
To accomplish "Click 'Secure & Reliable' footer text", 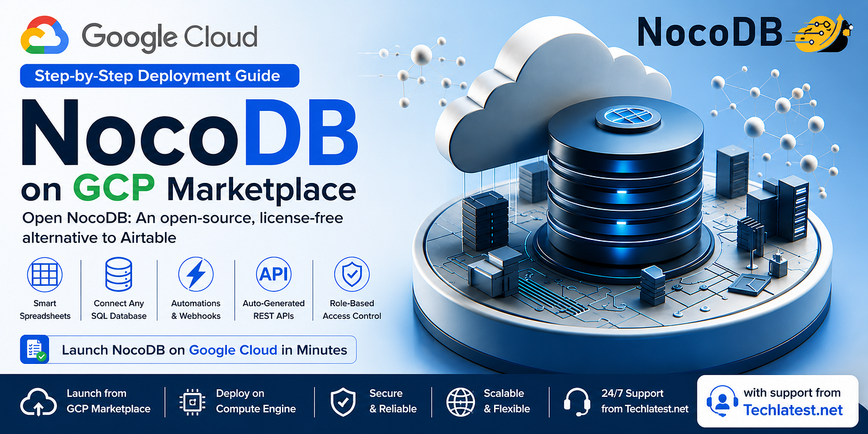I will [x=393, y=401].
